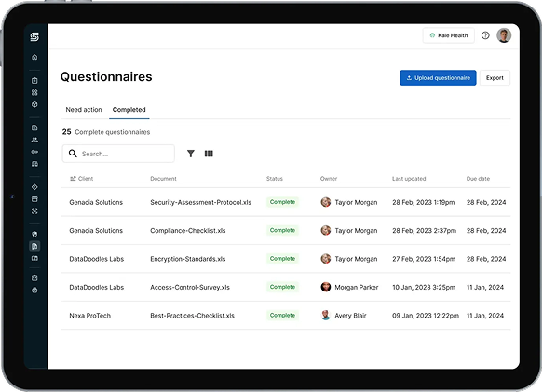Image resolution: width=543 pixels, height=392 pixels.
Task: Click Morgan Parker's avatar picture
Action: [326, 287]
